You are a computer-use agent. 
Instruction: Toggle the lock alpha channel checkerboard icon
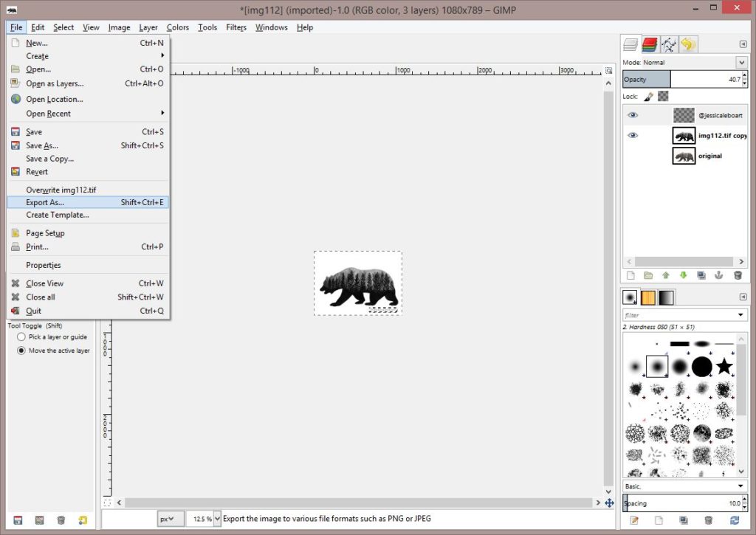click(664, 97)
